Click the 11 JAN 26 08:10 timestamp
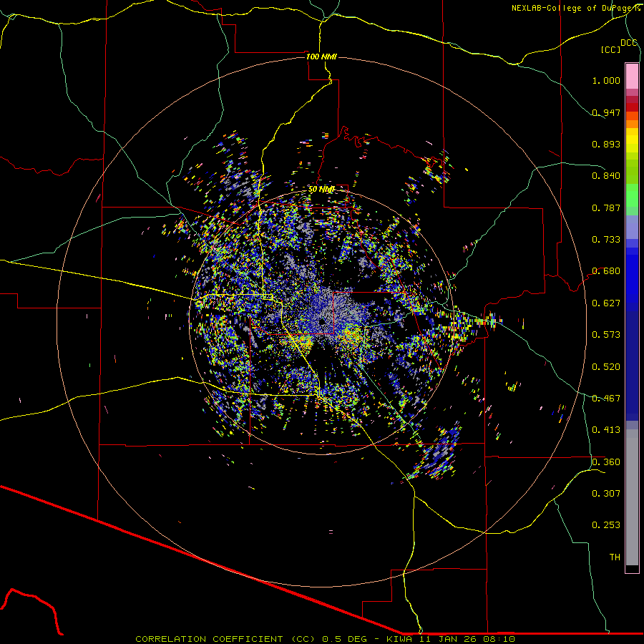Viewport: 644px width, 644px height. pos(466,639)
